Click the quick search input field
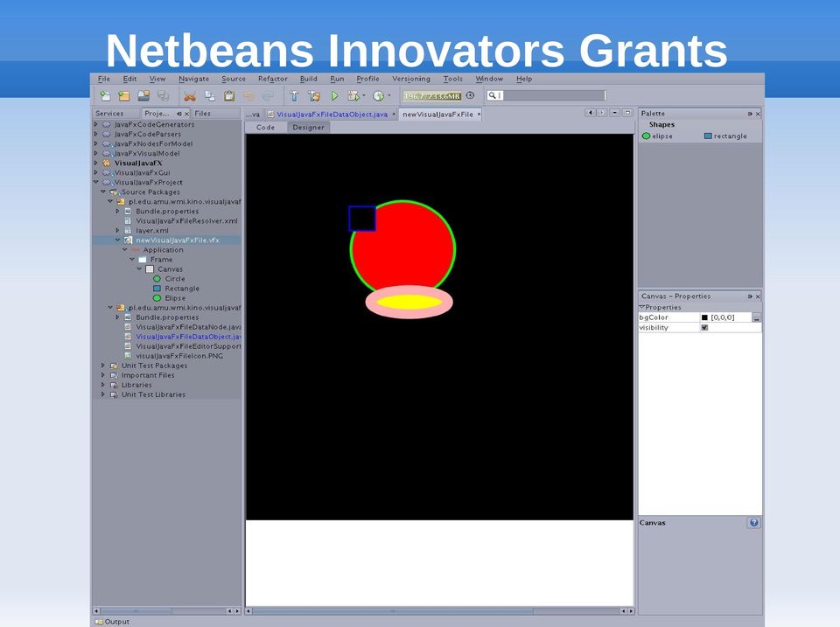 553,95
